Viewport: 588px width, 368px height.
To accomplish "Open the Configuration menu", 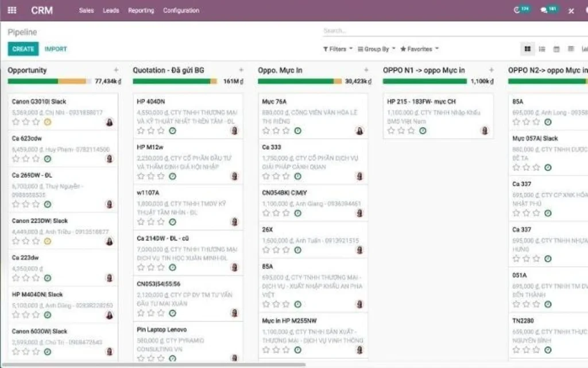I will pos(181,10).
